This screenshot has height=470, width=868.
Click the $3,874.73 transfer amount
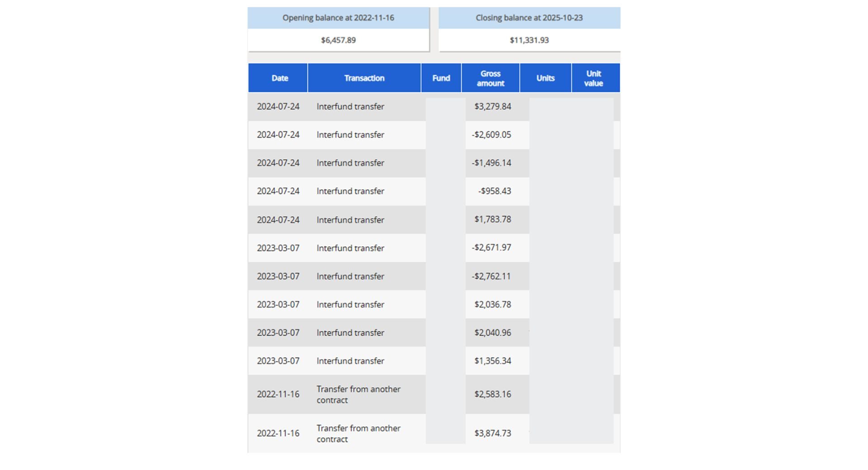(x=492, y=433)
